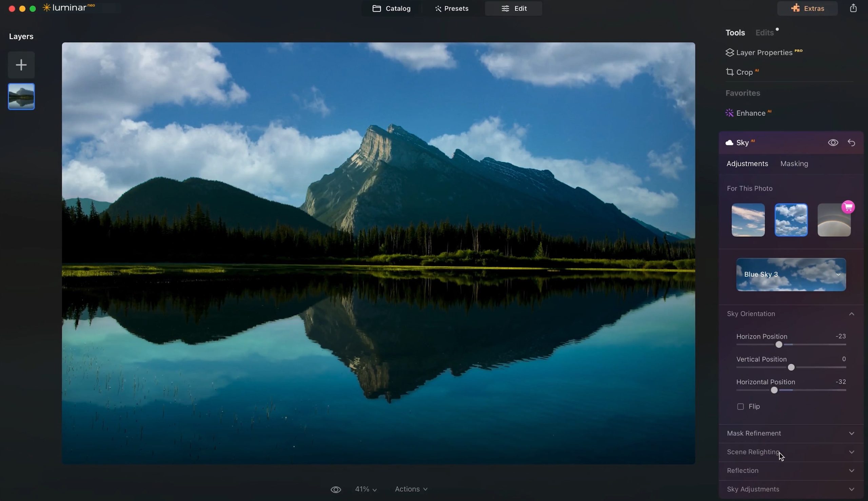Select the Blue Sky 3 preset thumbnail
This screenshot has height=501, width=868.
click(x=791, y=274)
